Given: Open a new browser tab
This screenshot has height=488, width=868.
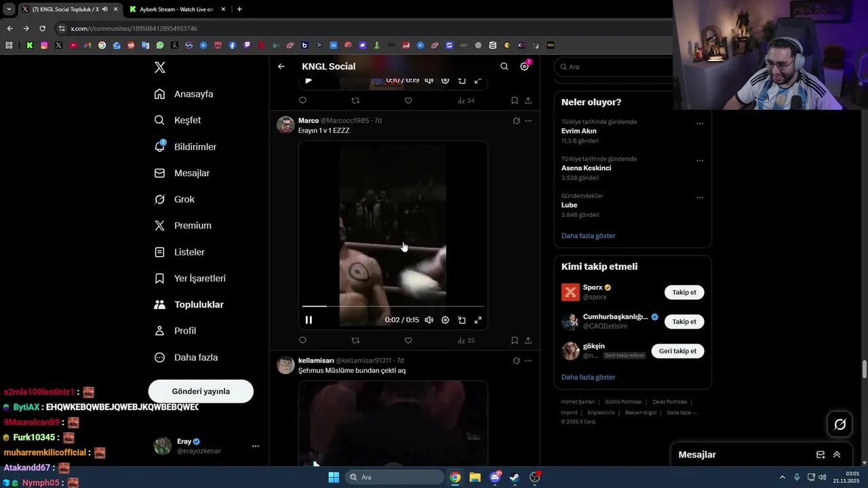Looking at the screenshot, I should coord(239,9).
